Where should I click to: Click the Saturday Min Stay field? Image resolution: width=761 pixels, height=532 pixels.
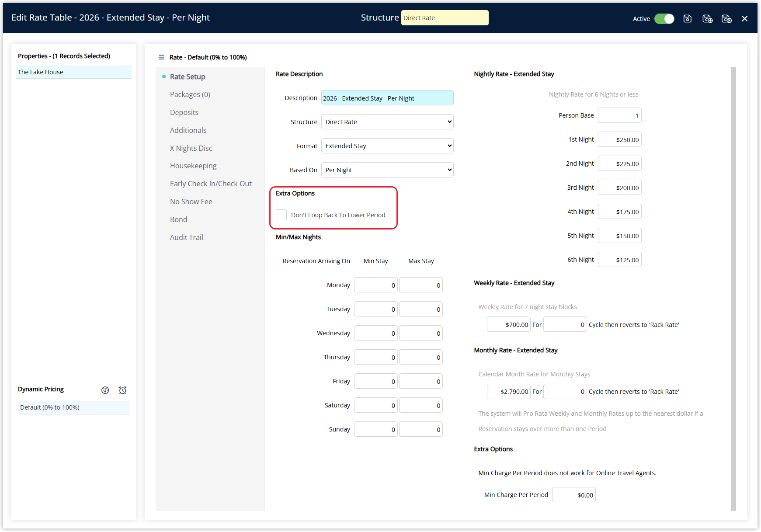click(376, 405)
